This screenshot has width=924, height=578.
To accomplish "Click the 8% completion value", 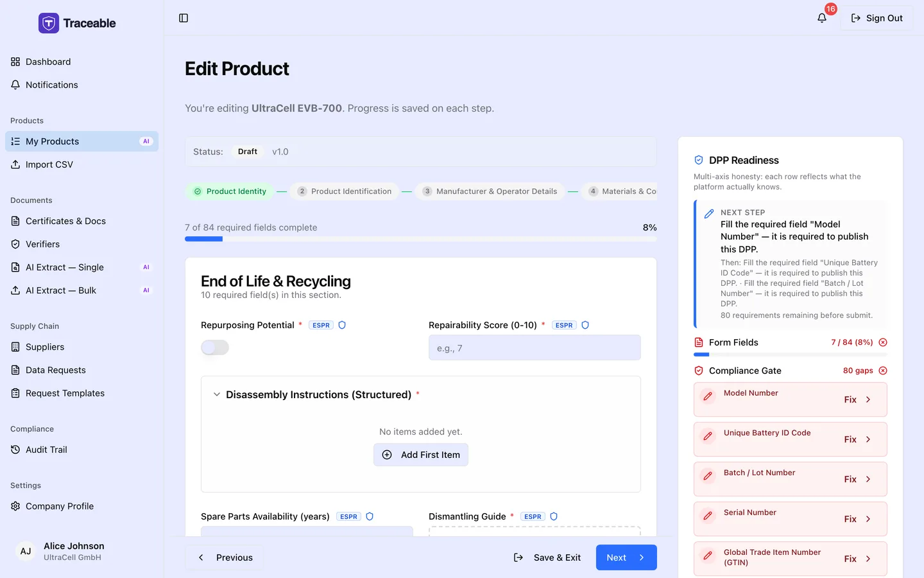I will pyautogui.click(x=649, y=227).
